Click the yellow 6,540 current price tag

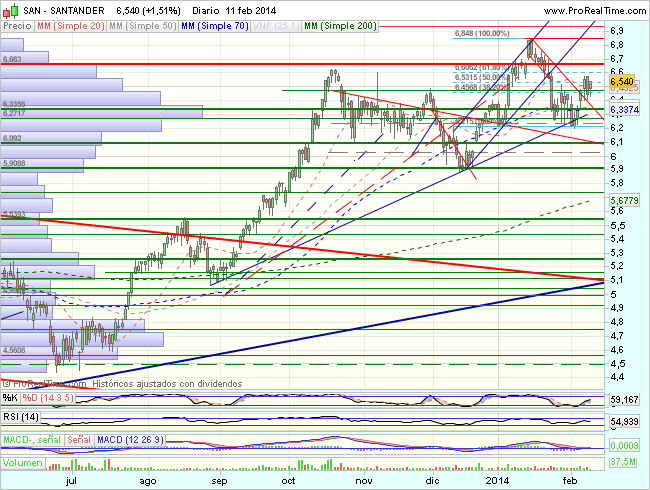(622, 82)
